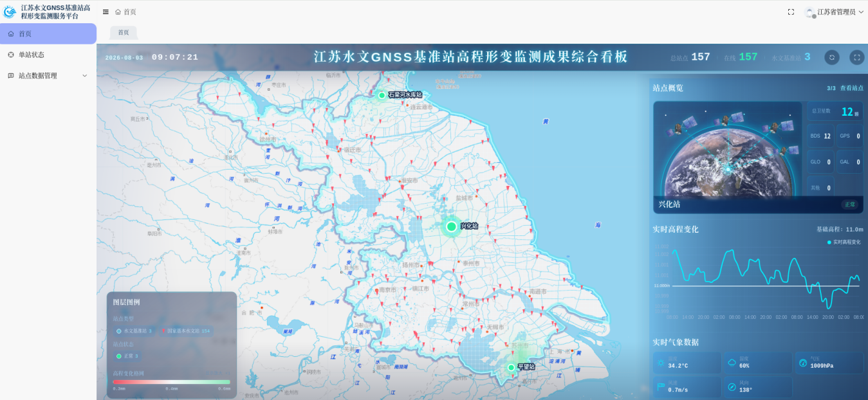This screenshot has height=400, width=868.
Task: Click the cloud icon on the humidity card
Action: (x=732, y=363)
